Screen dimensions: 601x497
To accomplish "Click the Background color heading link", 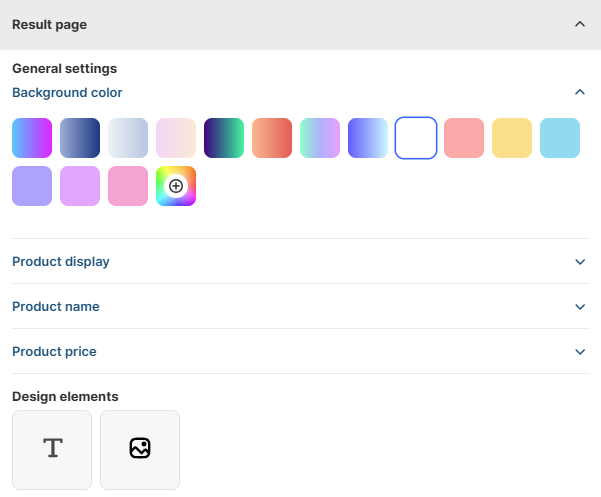I will 67,93.
